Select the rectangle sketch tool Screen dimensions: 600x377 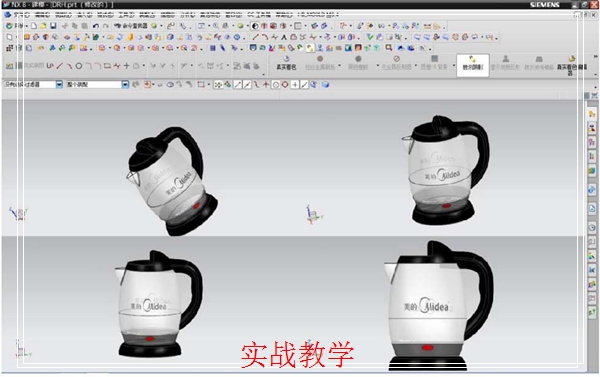coord(107,66)
